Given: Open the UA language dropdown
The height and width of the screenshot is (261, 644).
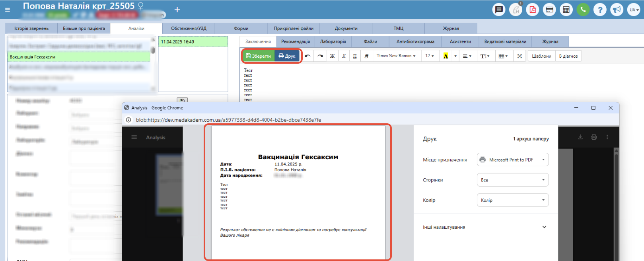Looking at the screenshot, I should [x=634, y=10].
